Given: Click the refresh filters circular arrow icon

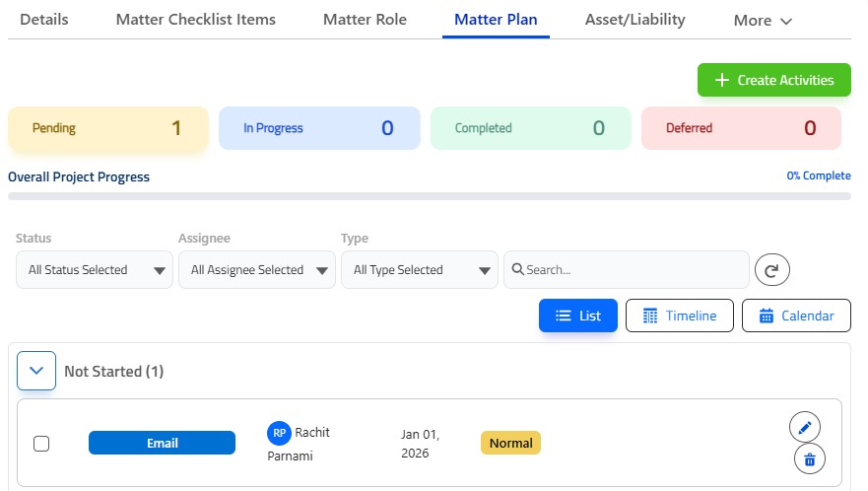Looking at the screenshot, I should (x=772, y=270).
